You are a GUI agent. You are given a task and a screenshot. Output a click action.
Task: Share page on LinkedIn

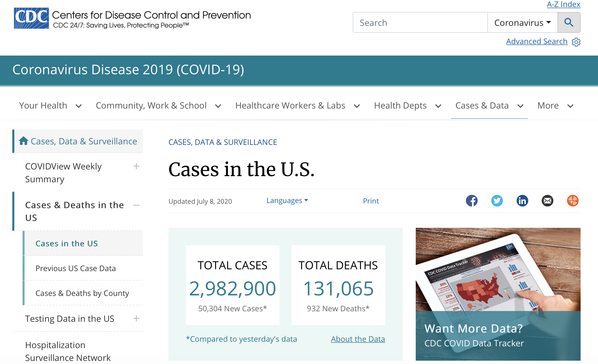[x=522, y=201]
